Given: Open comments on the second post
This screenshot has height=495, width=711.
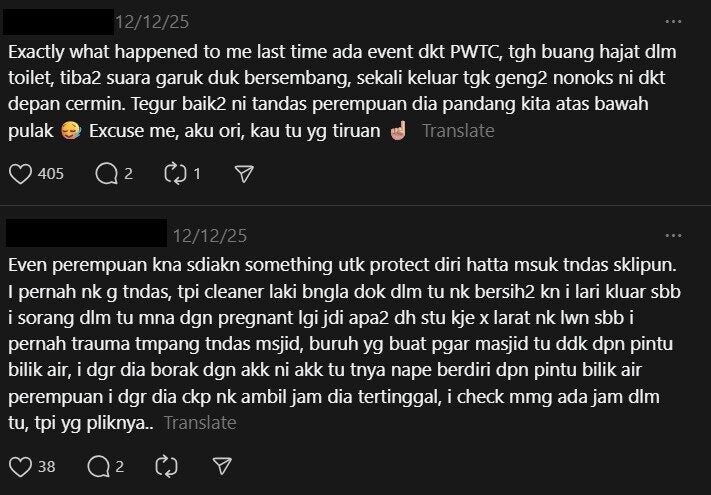Looking at the screenshot, I should [98, 467].
